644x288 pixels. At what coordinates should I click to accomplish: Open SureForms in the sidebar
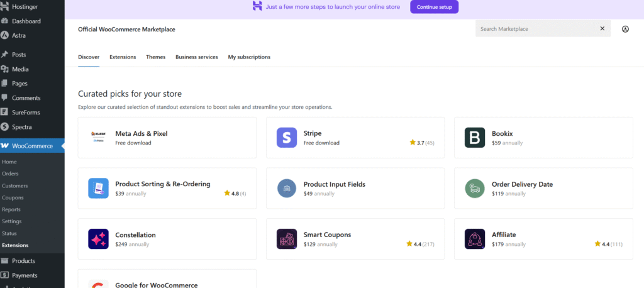tap(26, 113)
